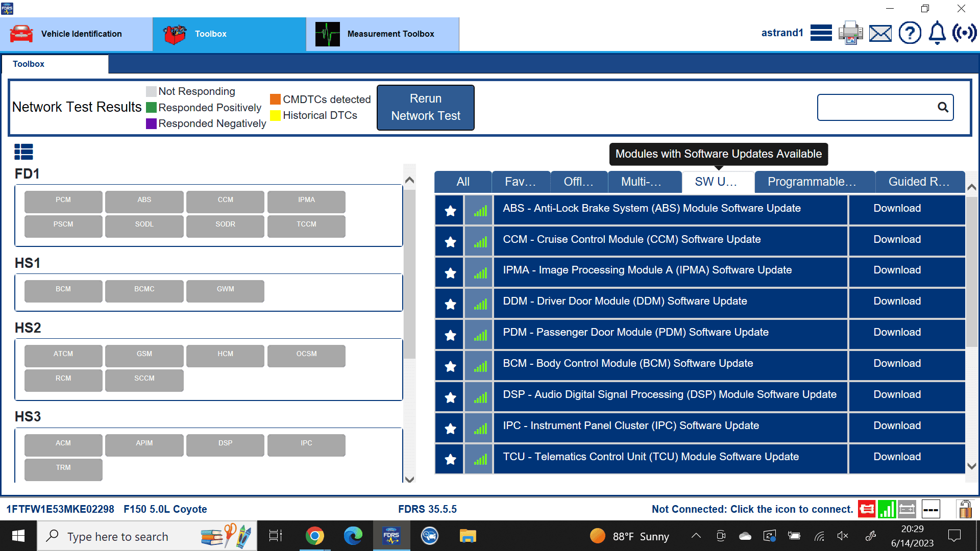Click the update list scroll-up chevron
980x551 pixels.
click(x=972, y=187)
